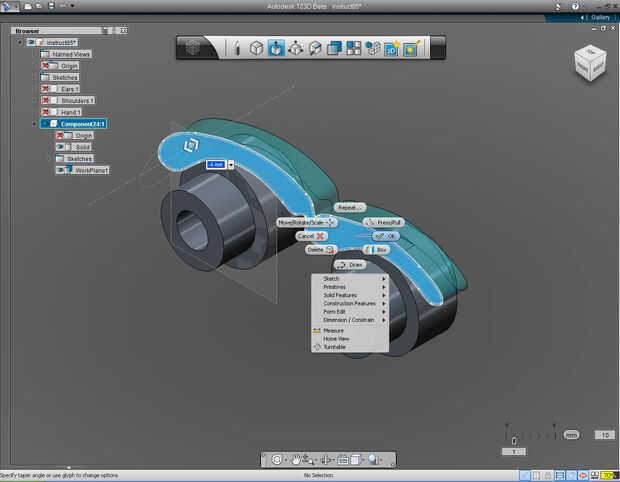The width and height of the screenshot is (620, 482).
Task: Toggle visibility of the Hand:1 component
Action: (46, 112)
